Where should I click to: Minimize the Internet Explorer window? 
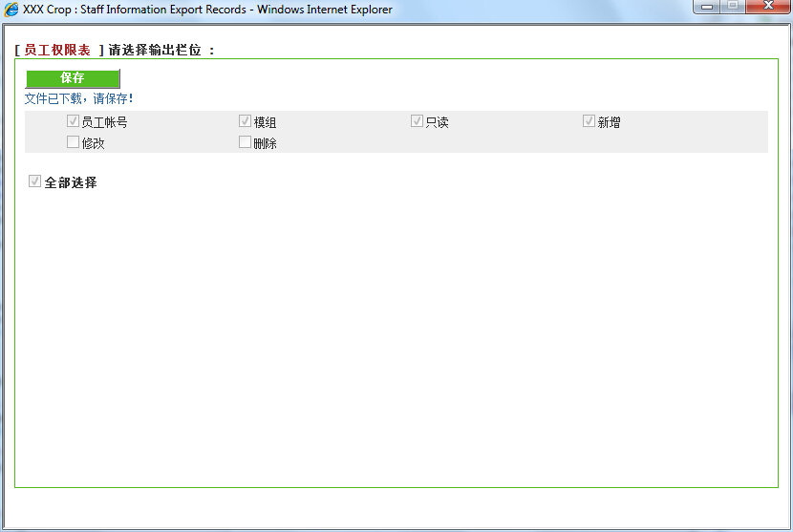point(707,7)
